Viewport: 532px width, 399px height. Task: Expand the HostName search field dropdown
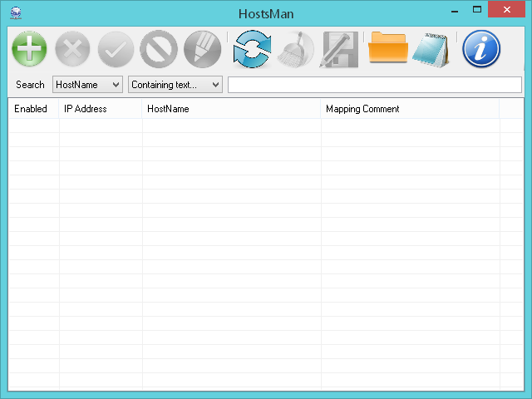coord(87,85)
